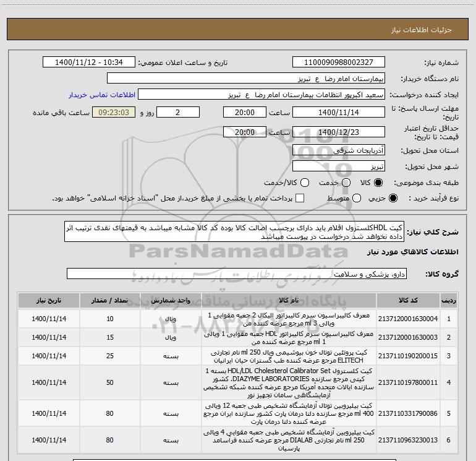Click product code 2137110190200015
The height and width of the screenshot is (461, 476).
click(408, 356)
